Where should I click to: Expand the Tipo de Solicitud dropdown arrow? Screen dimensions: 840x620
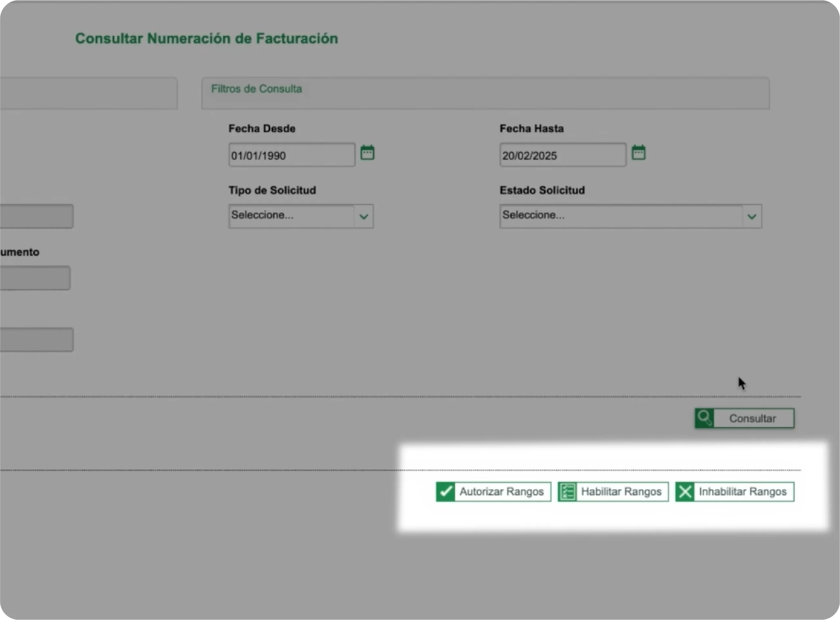(364, 216)
